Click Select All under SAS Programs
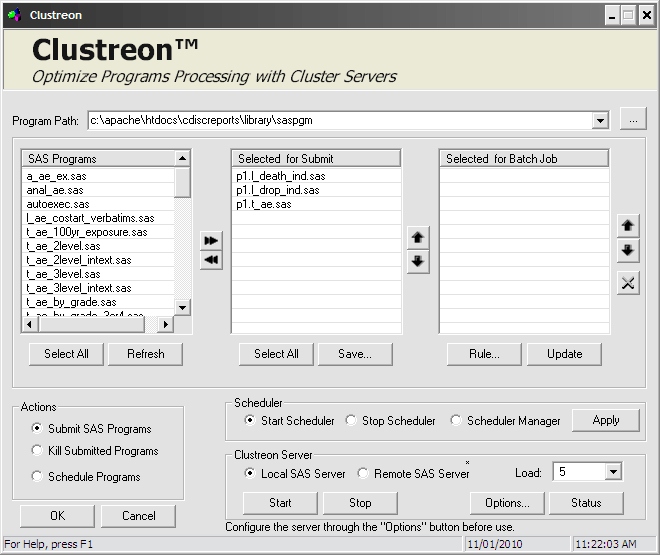Image resolution: width=660 pixels, height=555 pixels. click(66, 354)
